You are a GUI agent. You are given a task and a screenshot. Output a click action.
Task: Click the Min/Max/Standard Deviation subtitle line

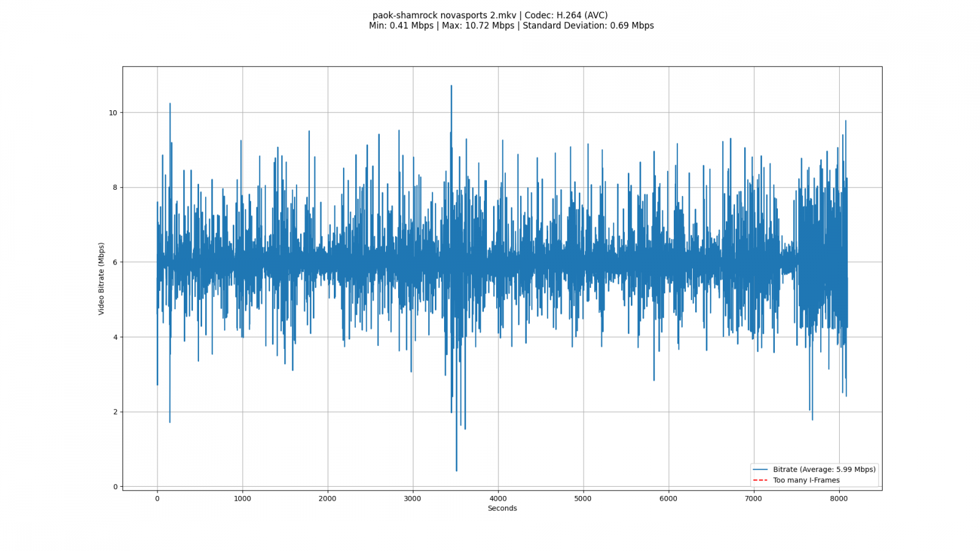(x=511, y=26)
